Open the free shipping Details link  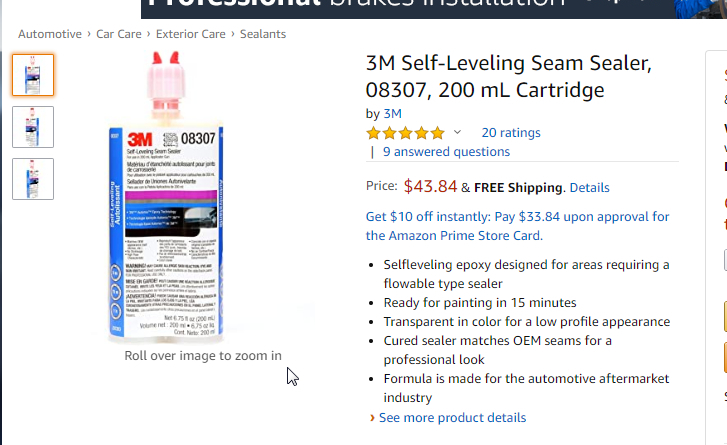point(589,187)
